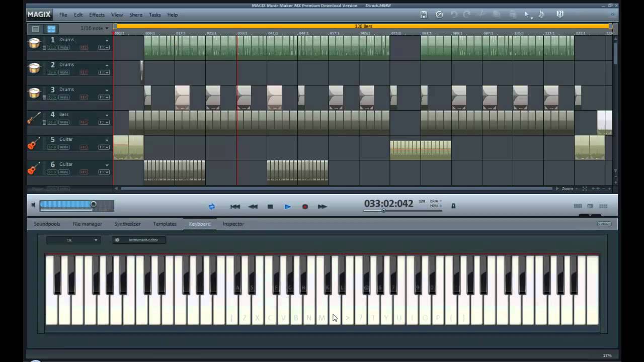Open the Effects menu
Image resolution: width=644 pixels, height=362 pixels.
point(97,15)
